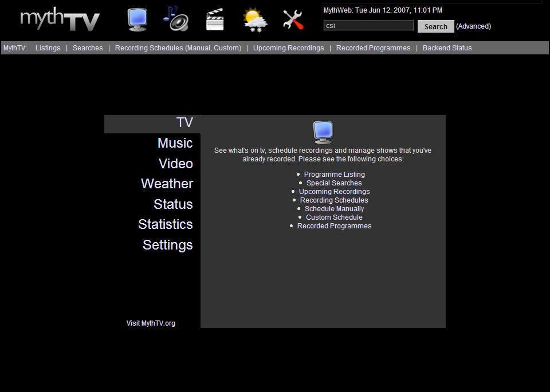Open Recorded Programmes link in TV panel
Image resolution: width=550 pixels, height=392 pixels.
334,226
